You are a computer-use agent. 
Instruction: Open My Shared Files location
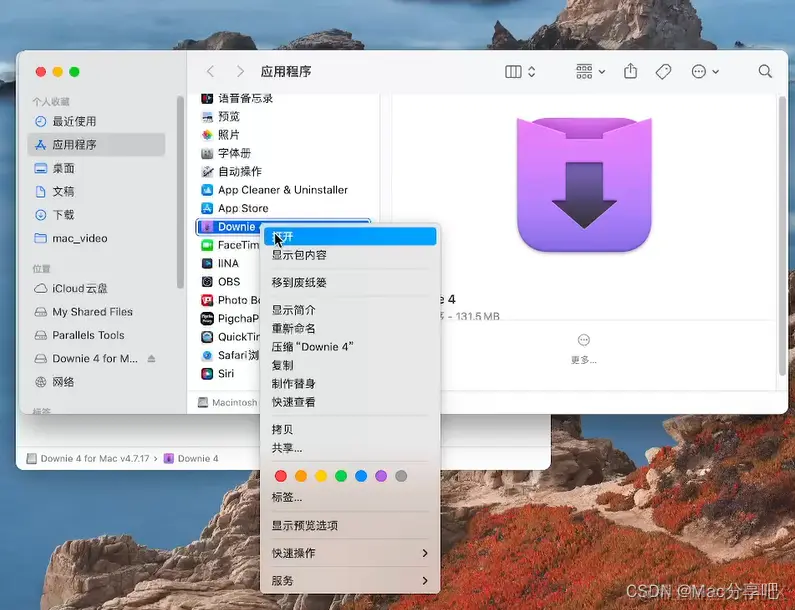(x=96, y=311)
